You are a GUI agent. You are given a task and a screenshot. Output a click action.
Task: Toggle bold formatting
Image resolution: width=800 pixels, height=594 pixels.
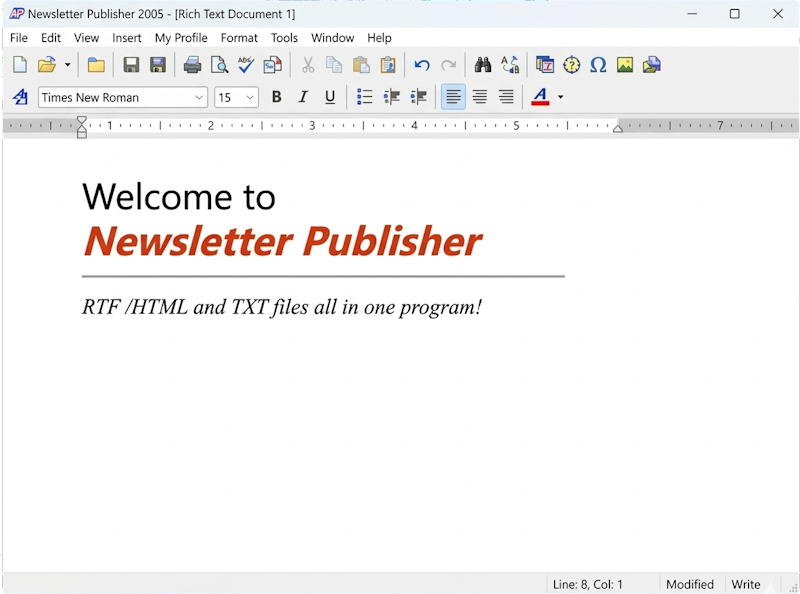pyautogui.click(x=276, y=97)
